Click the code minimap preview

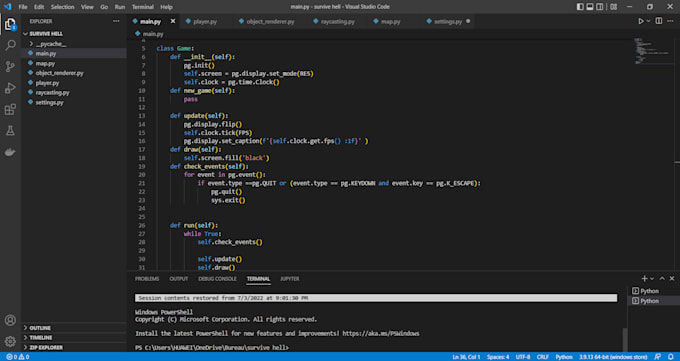pyautogui.click(x=653, y=52)
